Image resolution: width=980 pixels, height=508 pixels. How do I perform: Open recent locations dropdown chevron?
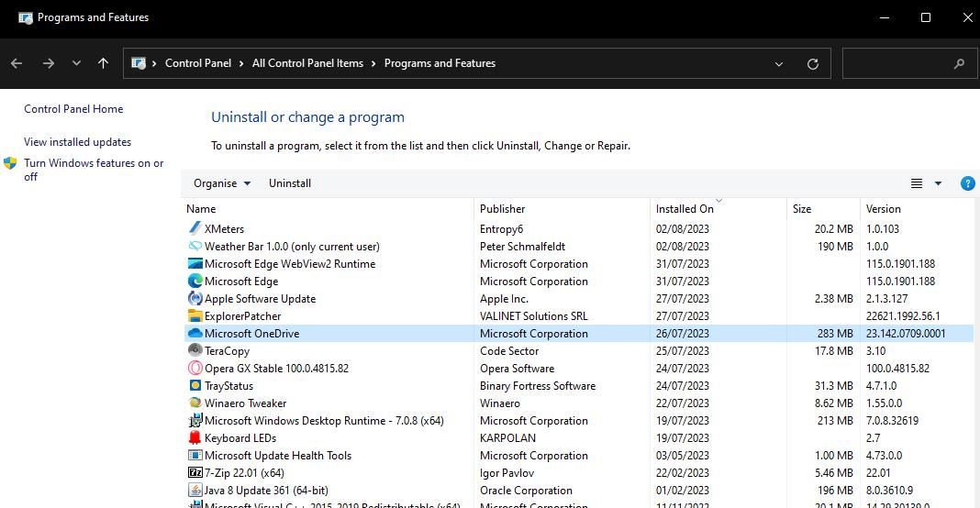tap(76, 63)
